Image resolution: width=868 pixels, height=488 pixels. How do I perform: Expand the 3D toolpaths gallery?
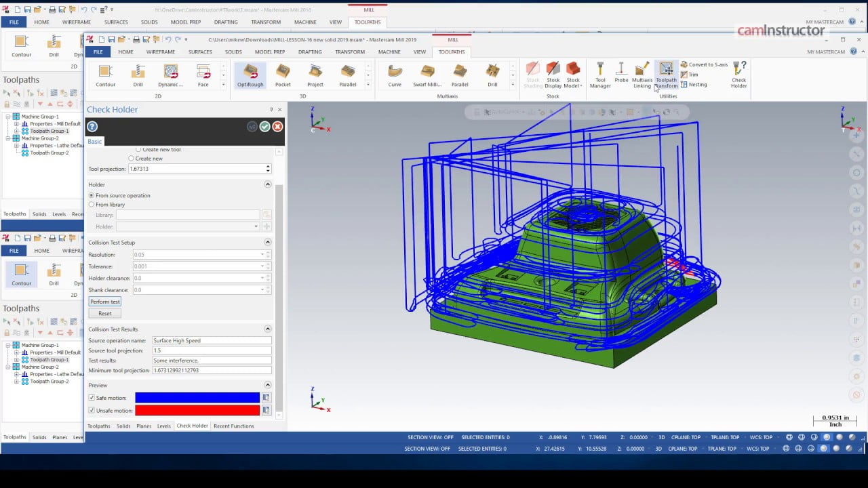pyautogui.click(x=368, y=85)
